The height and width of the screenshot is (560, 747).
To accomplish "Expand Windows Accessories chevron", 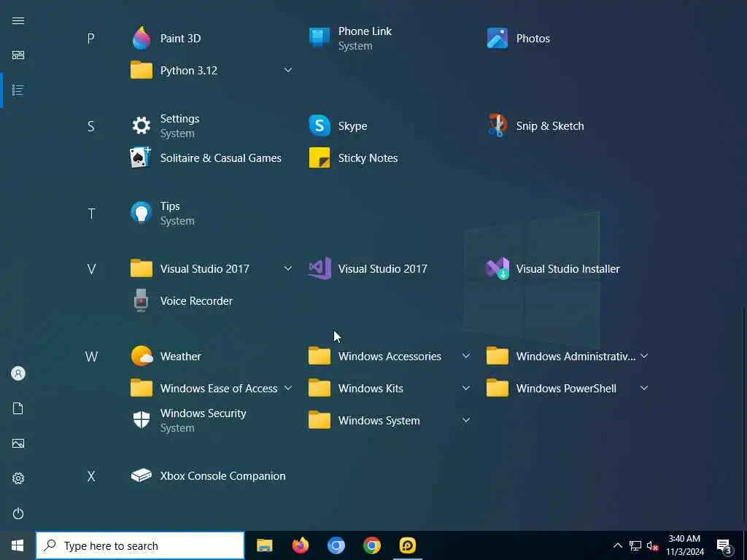I will tap(466, 356).
